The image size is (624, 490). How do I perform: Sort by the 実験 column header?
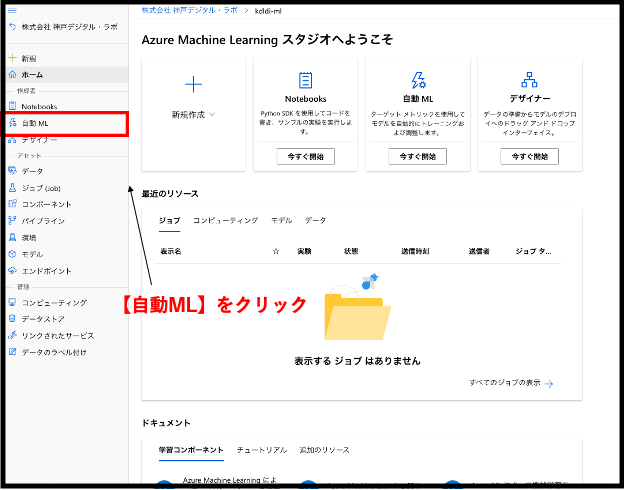[x=304, y=251]
